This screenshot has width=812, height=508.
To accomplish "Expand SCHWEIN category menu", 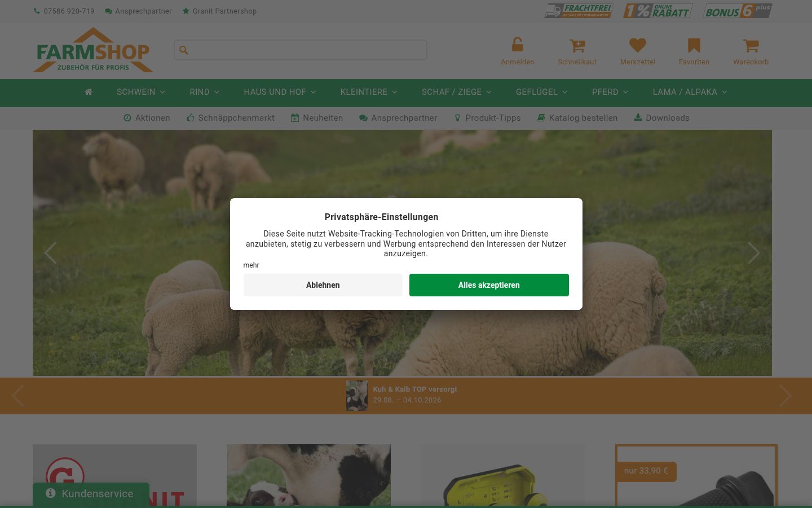I will pyautogui.click(x=141, y=92).
